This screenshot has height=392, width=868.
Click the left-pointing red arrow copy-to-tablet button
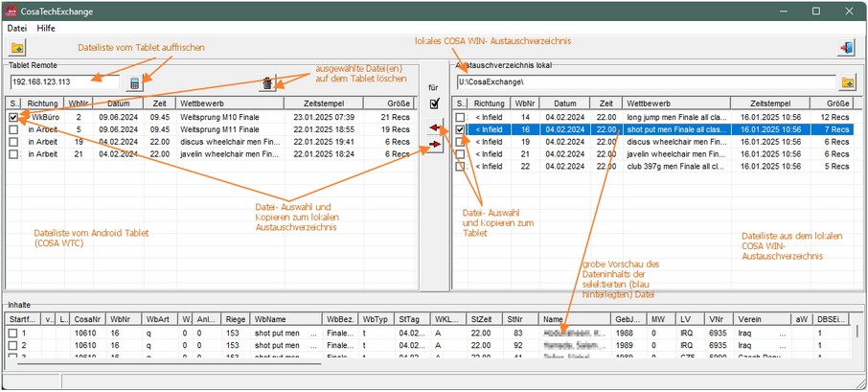click(x=436, y=127)
